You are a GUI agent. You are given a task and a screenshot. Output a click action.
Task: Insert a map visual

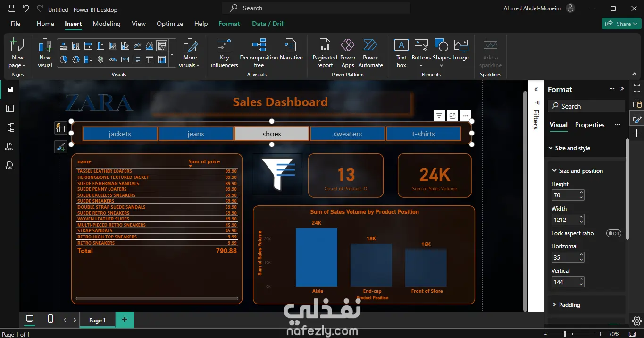point(100,59)
